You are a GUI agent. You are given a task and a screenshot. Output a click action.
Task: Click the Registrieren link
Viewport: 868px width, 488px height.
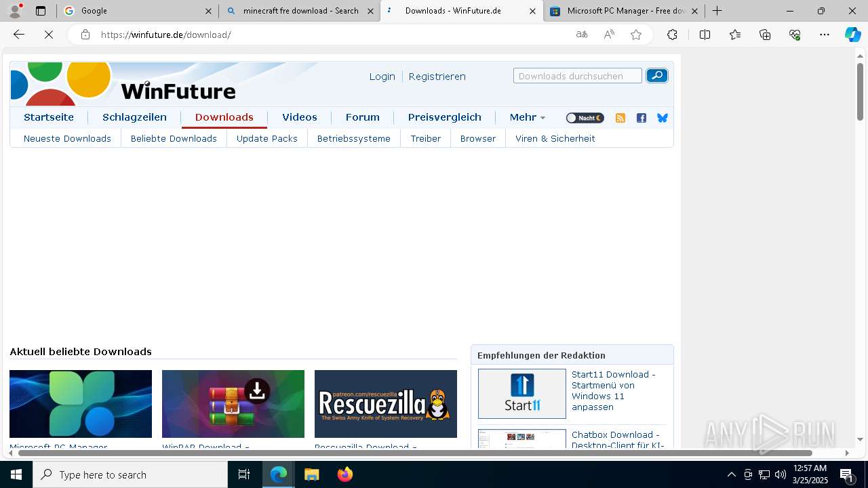pyautogui.click(x=437, y=77)
